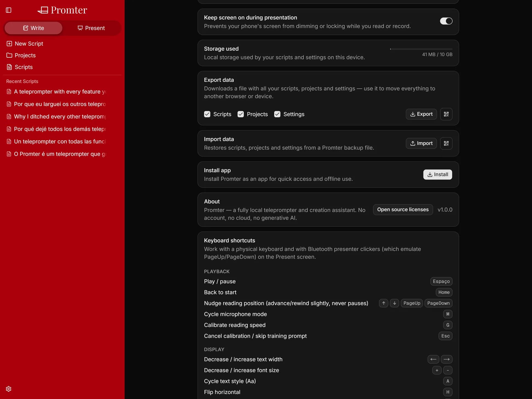Click the Export button
Viewport: 532px width, 399px height.
421,114
